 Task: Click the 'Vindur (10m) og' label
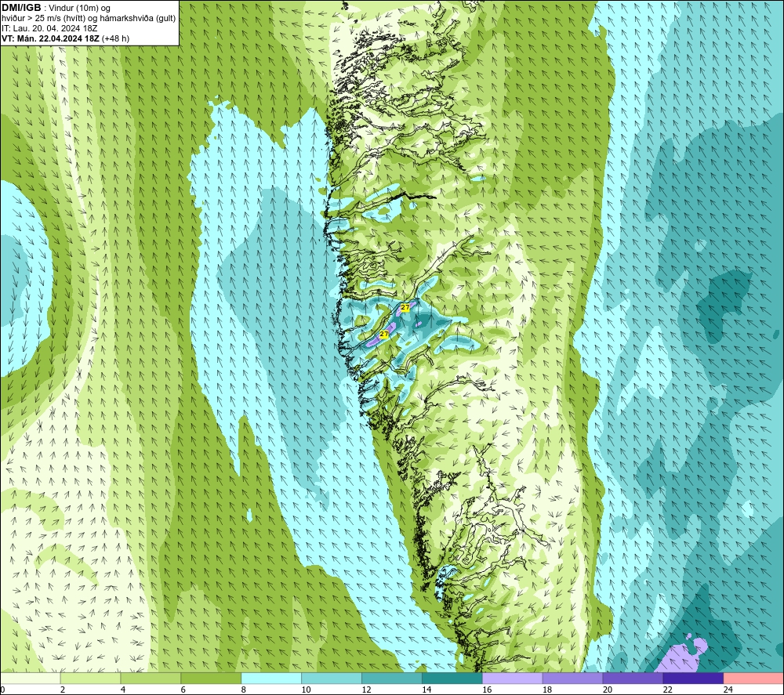point(79,9)
